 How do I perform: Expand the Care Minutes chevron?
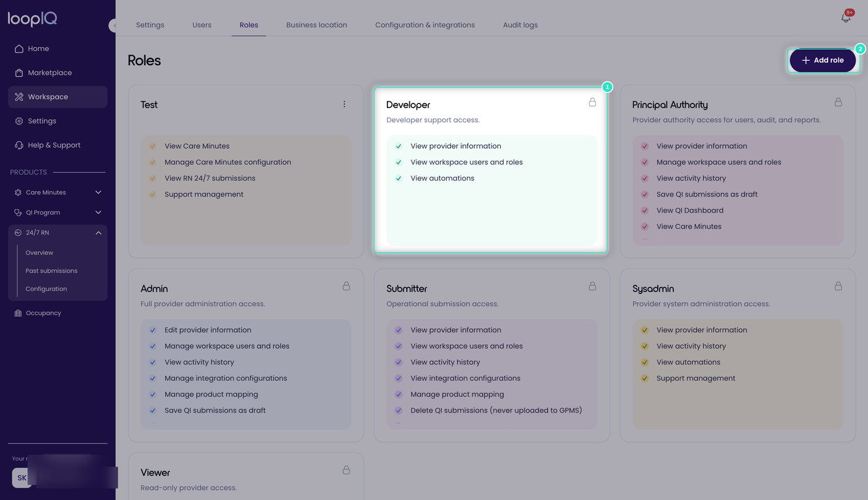pos(98,192)
